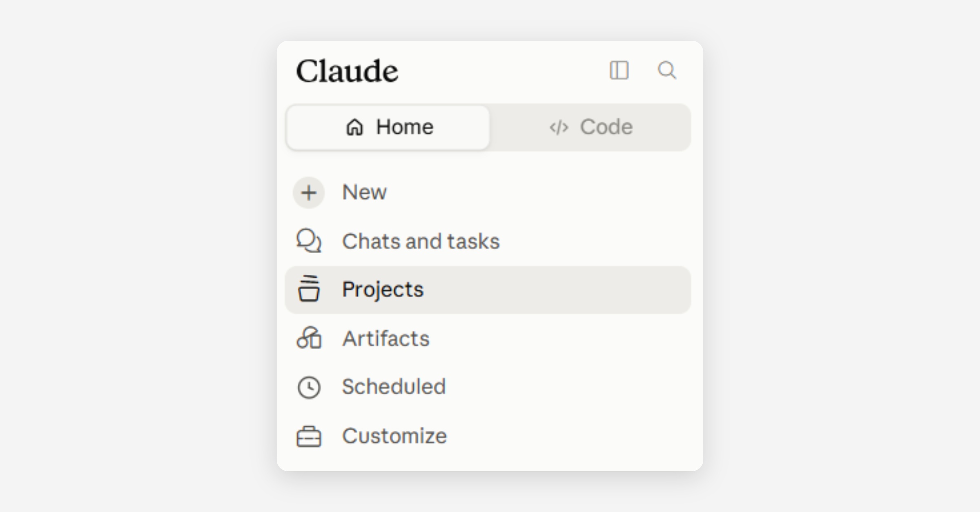Click the Customize toolbox icon
980x512 pixels.
(309, 436)
